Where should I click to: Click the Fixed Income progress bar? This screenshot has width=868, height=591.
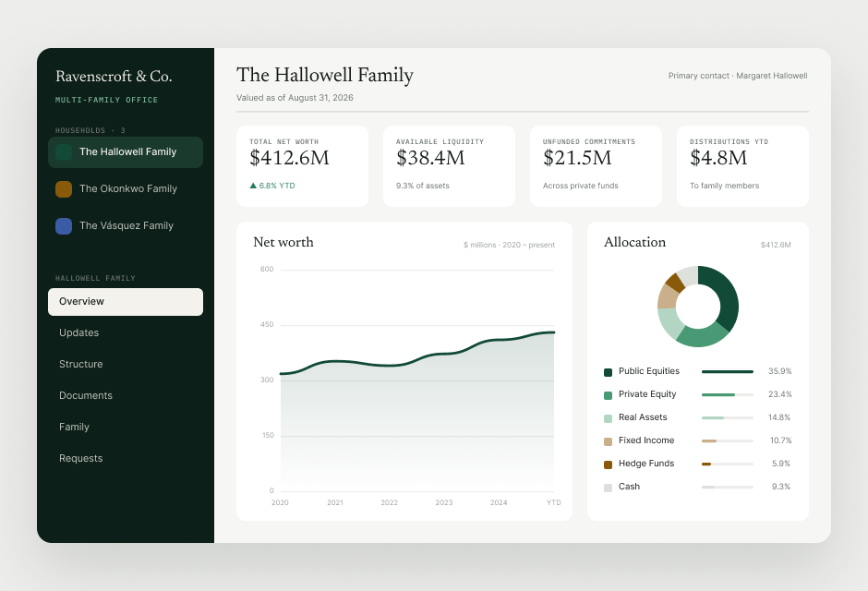tap(728, 441)
